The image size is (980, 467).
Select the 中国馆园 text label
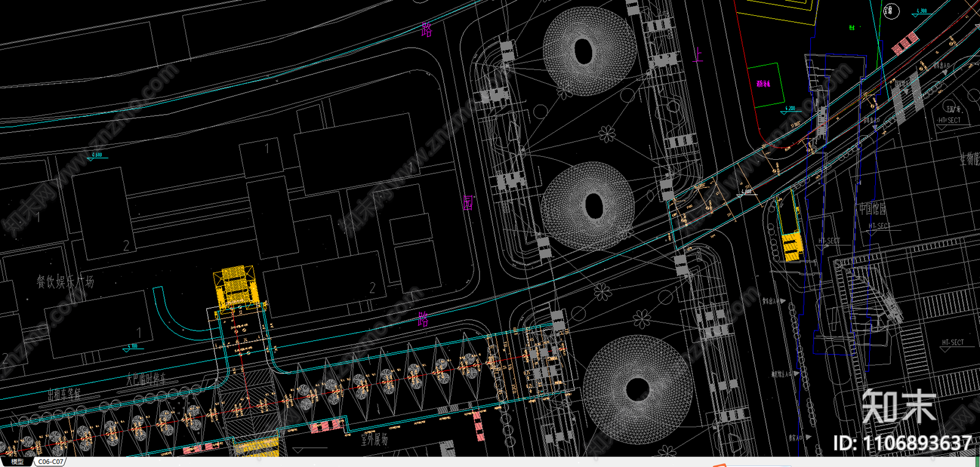point(872,209)
